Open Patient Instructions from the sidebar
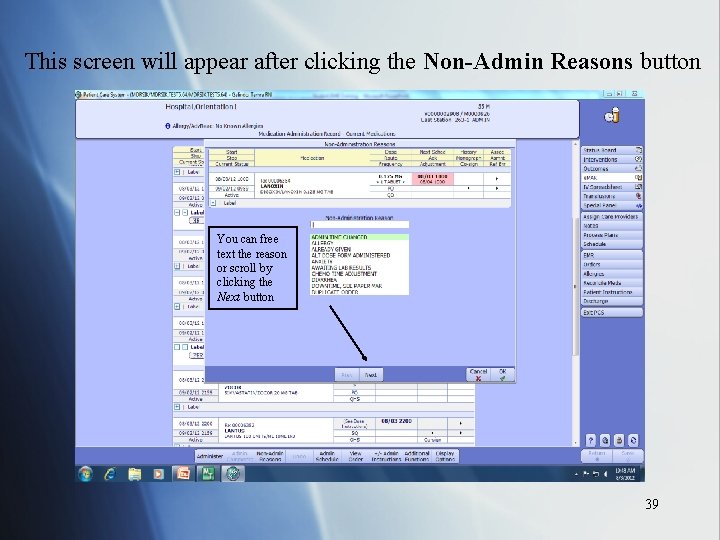Screen dimensions: 720x540 click(612, 292)
